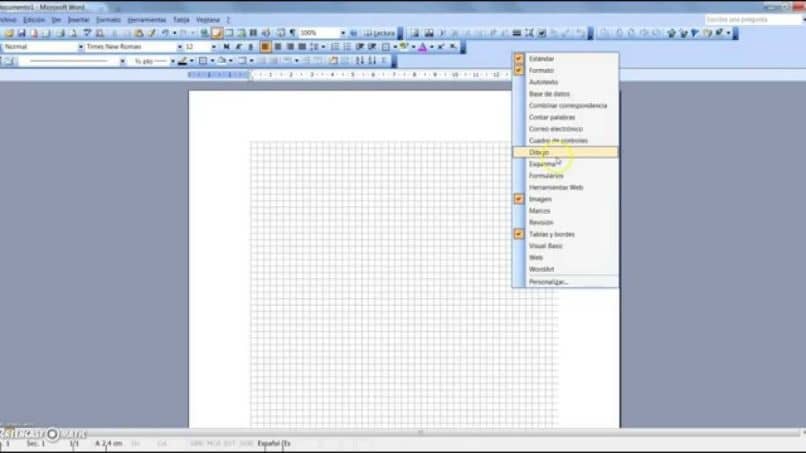Click the bulleted list icon
Screen dimensions: 806x453
pyautogui.click(x=347, y=47)
